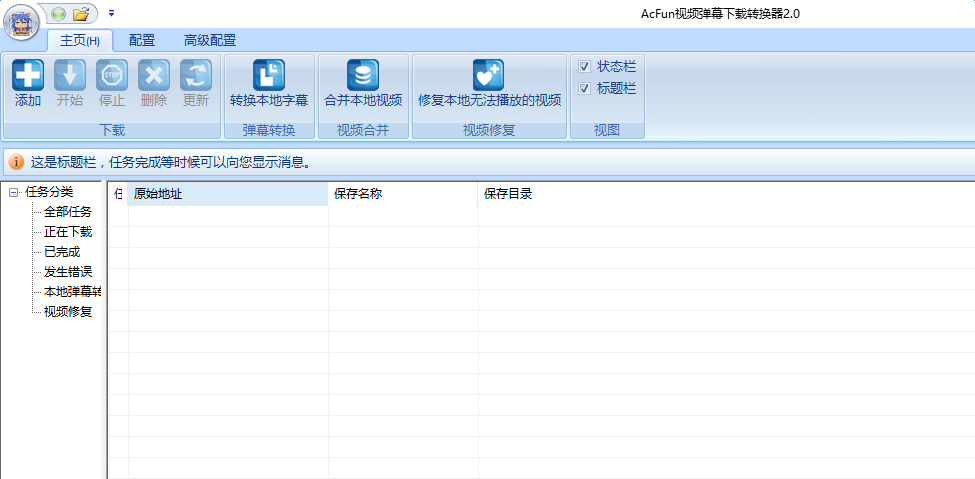Select 已完成 in the task tree
The height and width of the screenshot is (479, 975).
pyautogui.click(x=62, y=252)
